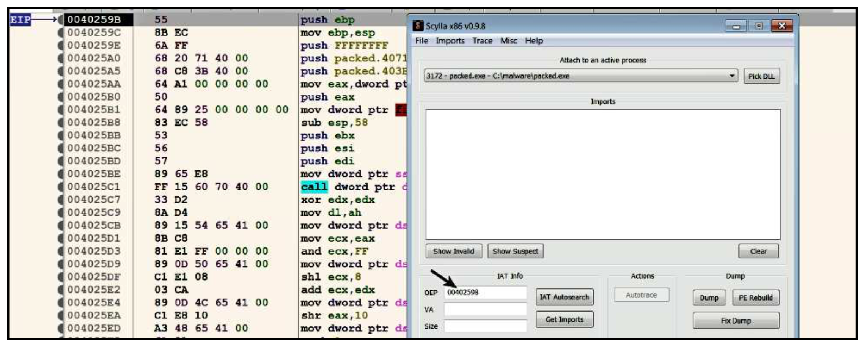Screen dimensions: 868x343
Task: Toggle breakpoint bullet at 004025E2
Action: [x=61, y=290]
